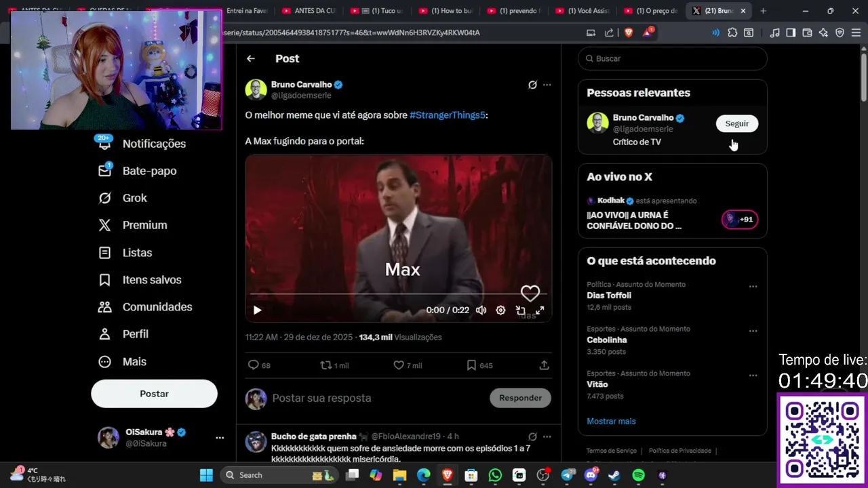The width and height of the screenshot is (868, 488).
Task: Toggle picture-in-picture for the video
Action: pyautogui.click(x=520, y=310)
